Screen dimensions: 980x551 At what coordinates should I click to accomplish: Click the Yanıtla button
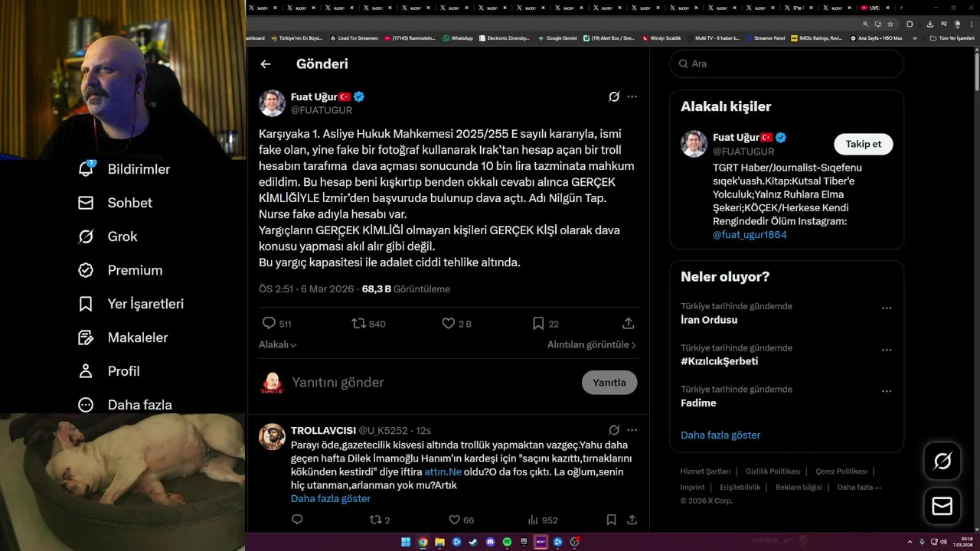pyautogui.click(x=609, y=383)
